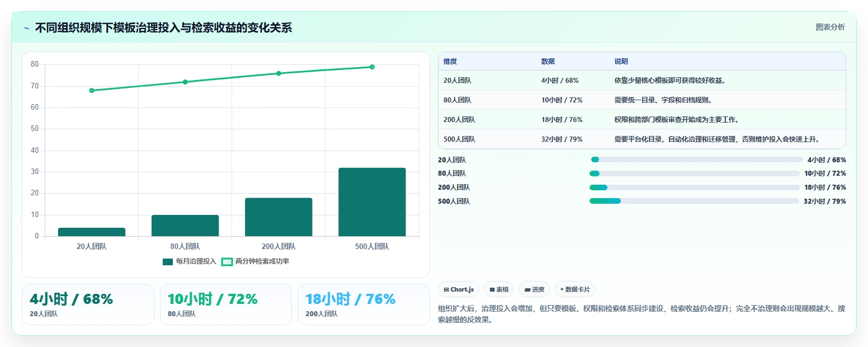Click the line point above 500人团队

tap(372, 67)
